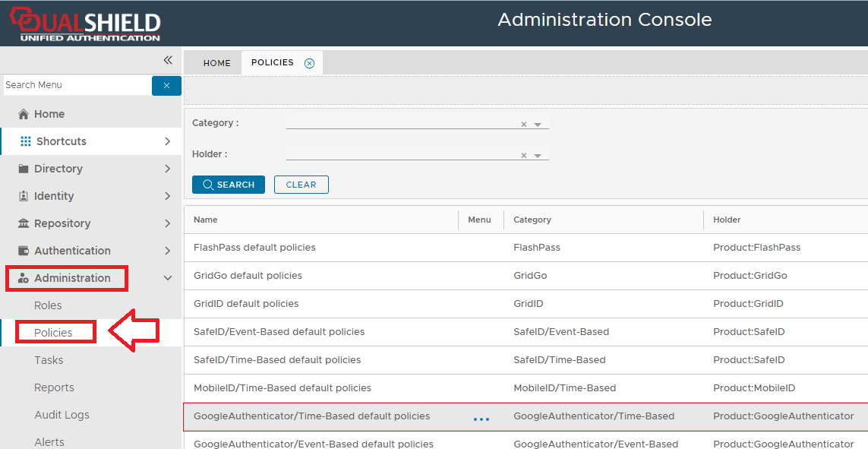Click the Identity badge icon
This screenshot has width=868, height=449.
pos(23,196)
